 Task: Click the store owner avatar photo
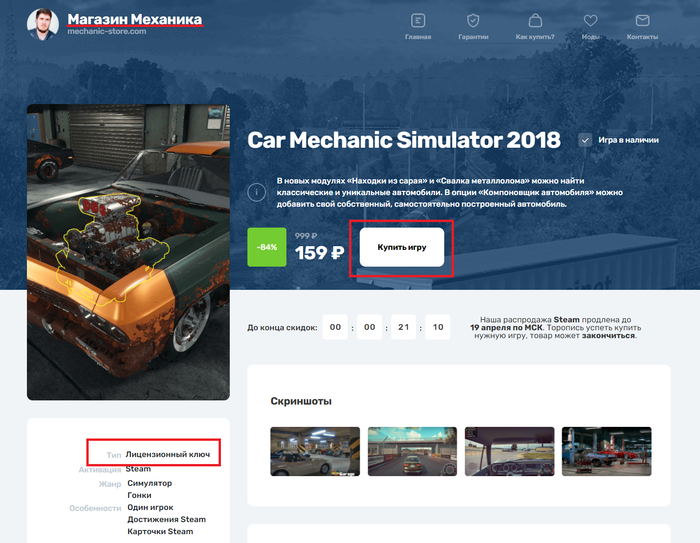coord(43,25)
